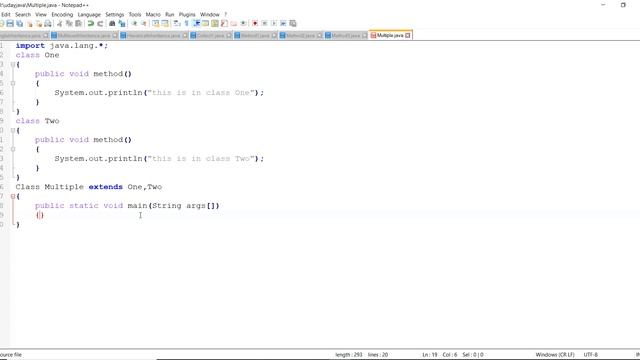Viewport: 640px width, 360px height.
Task: Open the Window menu
Action: [x=210, y=14]
